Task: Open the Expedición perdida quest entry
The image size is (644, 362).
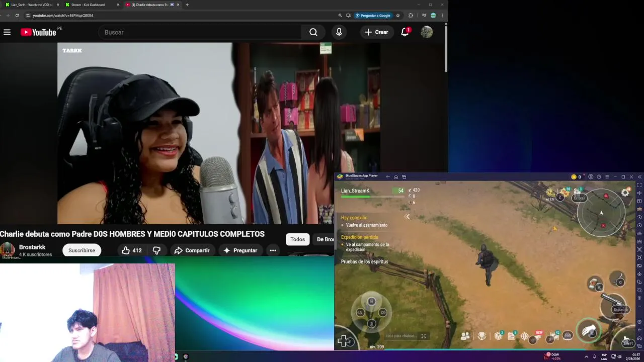Action: coord(359,237)
